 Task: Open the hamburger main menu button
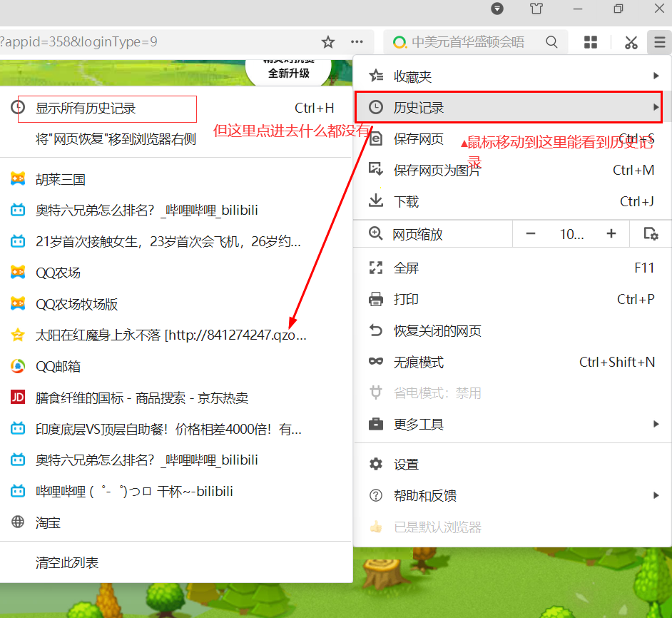(x=660, y=42)
